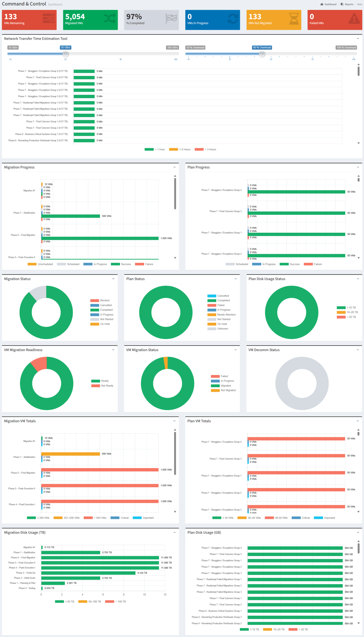Image resolution: width=364 pixels, height=637 pixels.
Task: Click the shuffle icon on Migrated VMs tile
Action: [x=109, y=18]
